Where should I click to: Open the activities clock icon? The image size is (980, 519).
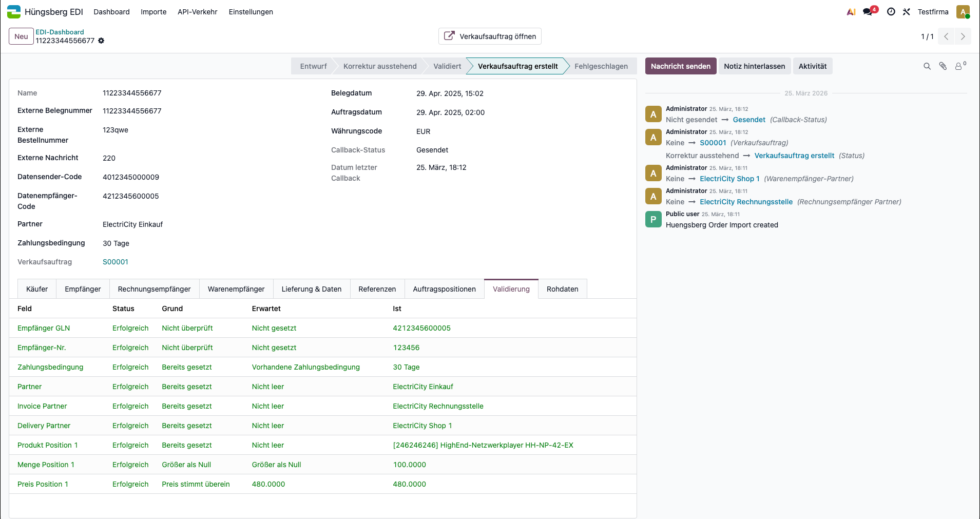pyautogui.click(x=891, y=12)
